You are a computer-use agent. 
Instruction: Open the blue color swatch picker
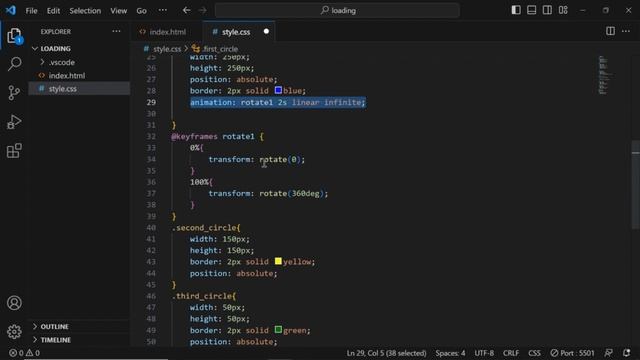[278, 90]
